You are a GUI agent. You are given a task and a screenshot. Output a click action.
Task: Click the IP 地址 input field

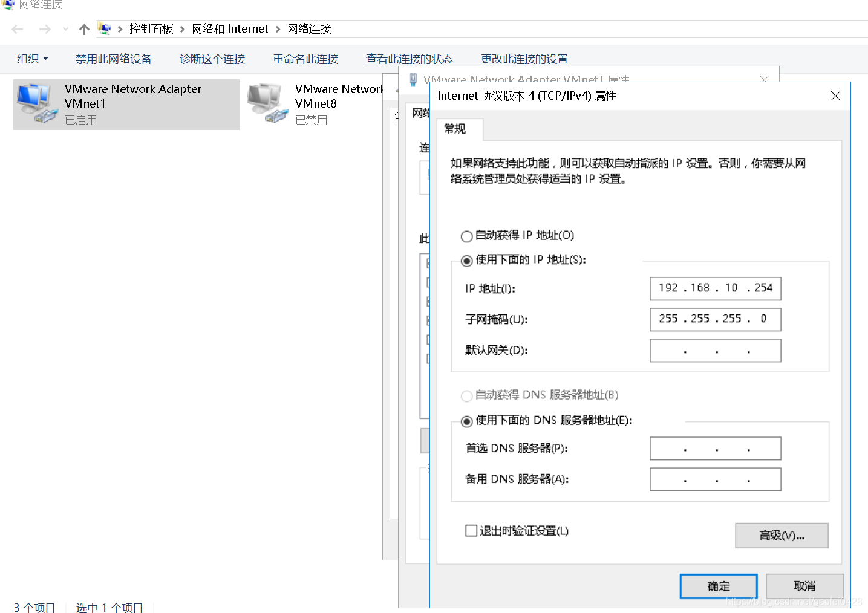click(x=716, y=288)
